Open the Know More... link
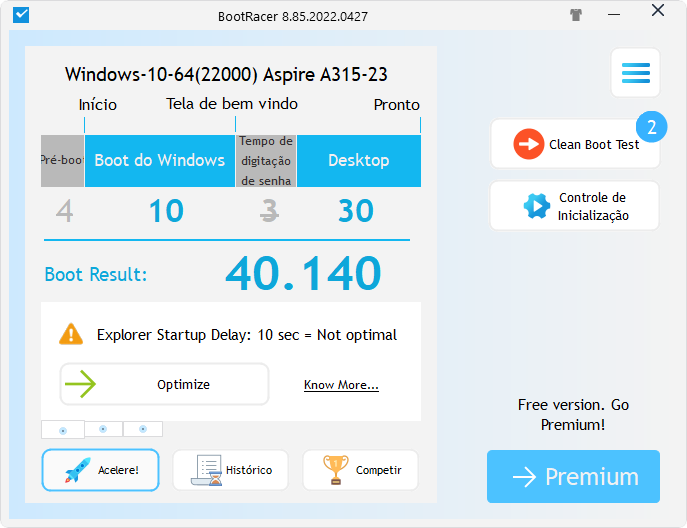Image resolution: width=687 pixels, height=528 pixels. pos(341,385)
